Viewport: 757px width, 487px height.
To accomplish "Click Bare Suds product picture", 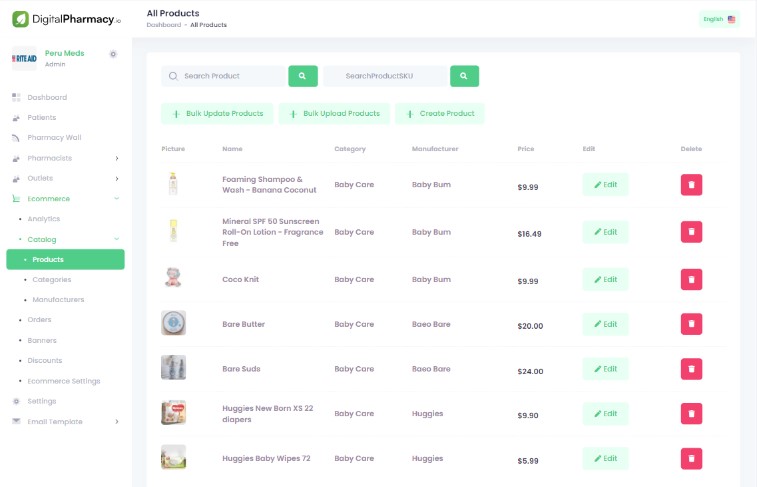I will pyautogui.click(x=173, y=367).
